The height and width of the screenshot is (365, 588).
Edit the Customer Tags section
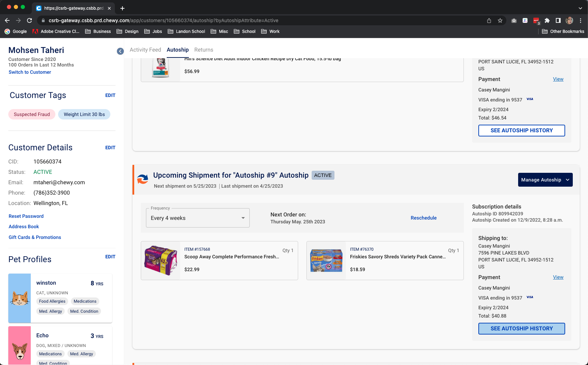(110, 95)
